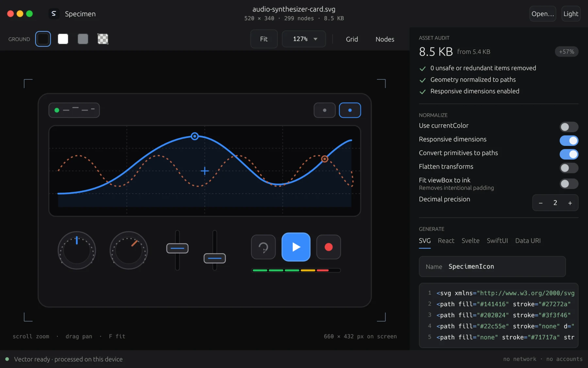Toggle the Grid overlay
This screenshot has width=588, height=368.
[352, 39]
